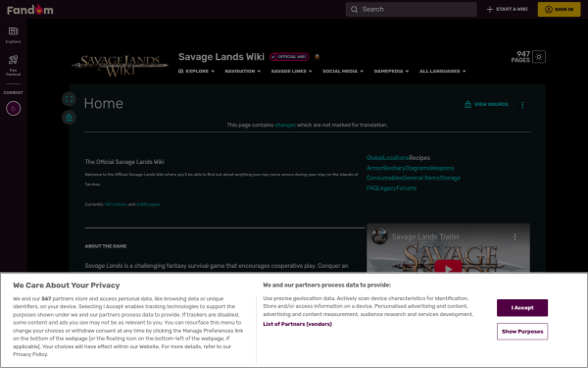Click the Savage Lands Wiki logo image
This screenshot has height=368, width=588.
120,65
